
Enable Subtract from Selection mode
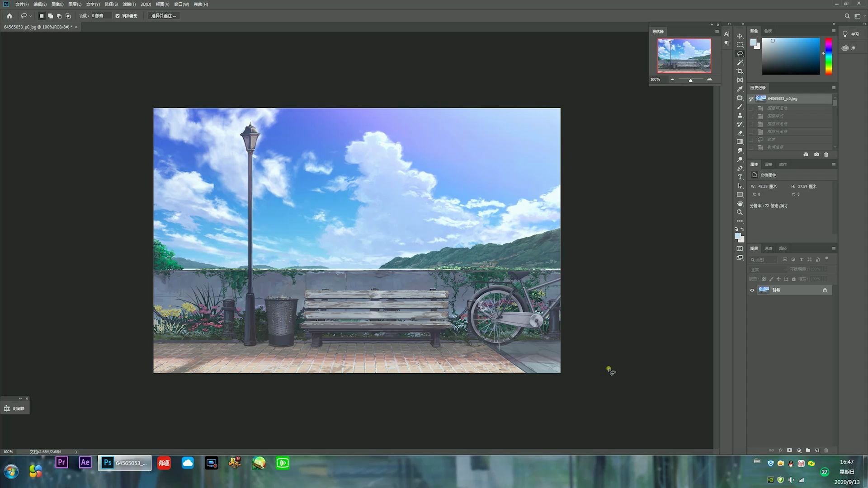[x=59, y=16]
